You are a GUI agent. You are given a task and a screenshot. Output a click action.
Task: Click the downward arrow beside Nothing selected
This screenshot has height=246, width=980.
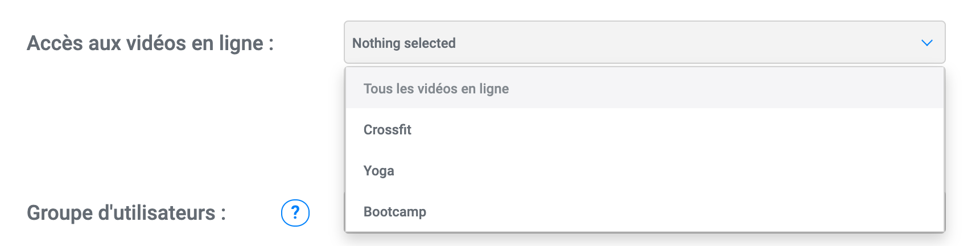pos(927,43)
